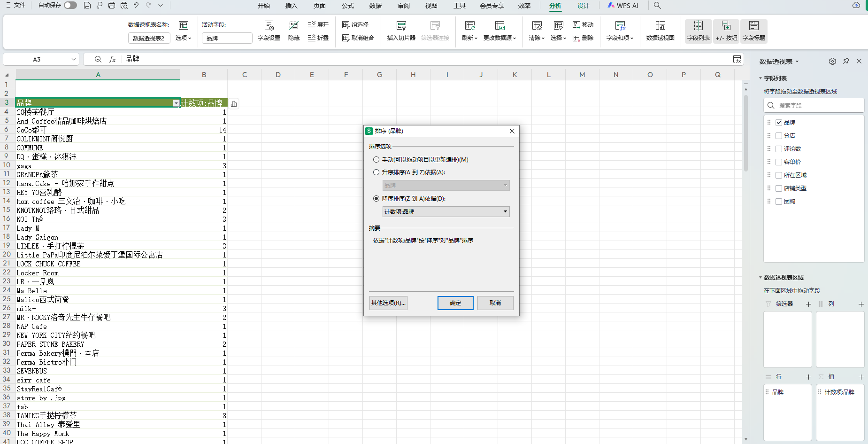Open the 计数项:品牌 descending sort dropdown

coord(446,212)
